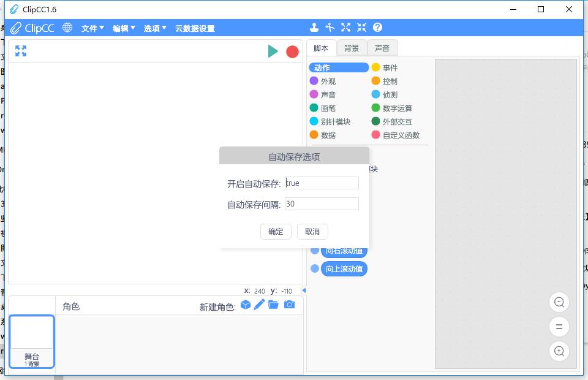Viewport: 588px width, 380px height.
Task: Open block help question mark tool
Action: [378, 28]
